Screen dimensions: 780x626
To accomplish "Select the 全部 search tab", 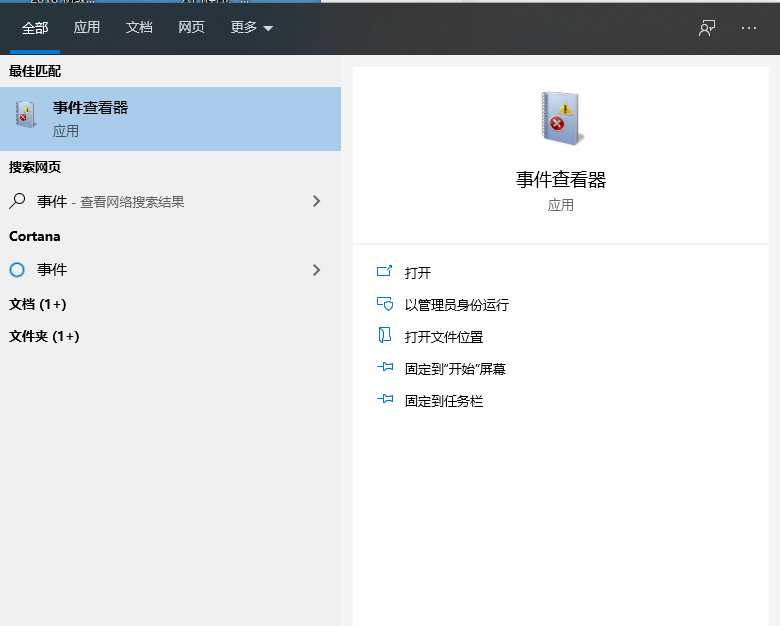I will 35,28.
